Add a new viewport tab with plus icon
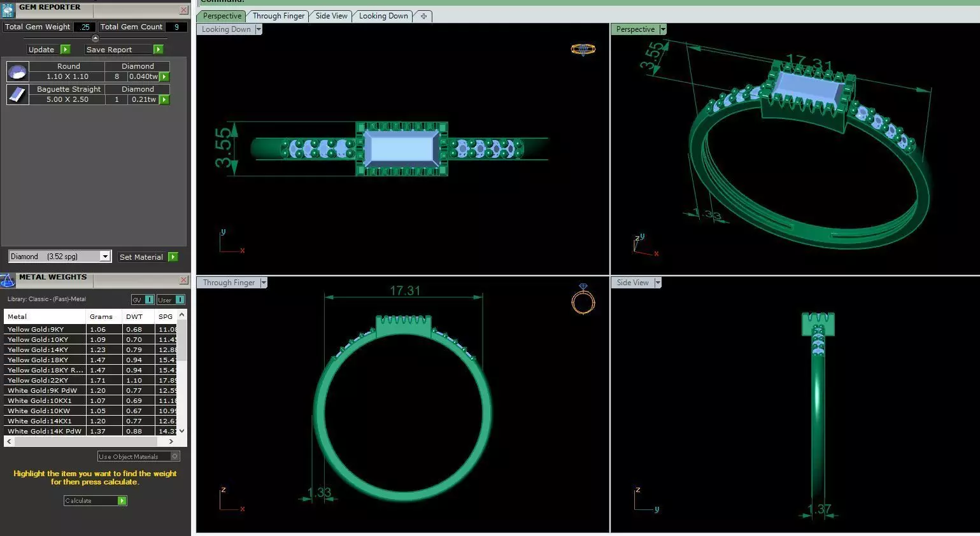This screenshot has height=536, width=980. pos(423,16)
